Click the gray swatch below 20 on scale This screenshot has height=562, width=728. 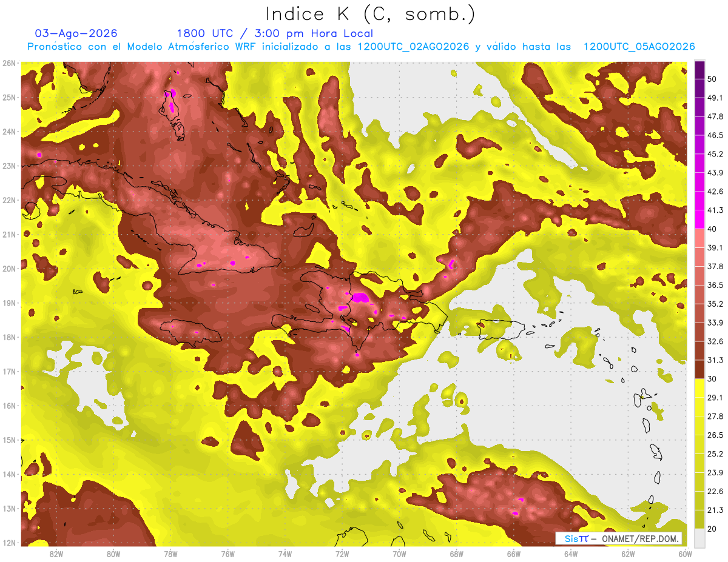coord(699,537)
